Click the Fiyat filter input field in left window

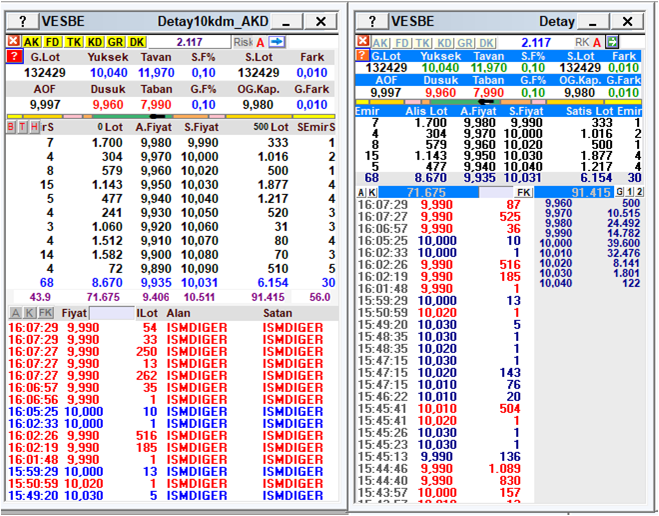(112, 313)
